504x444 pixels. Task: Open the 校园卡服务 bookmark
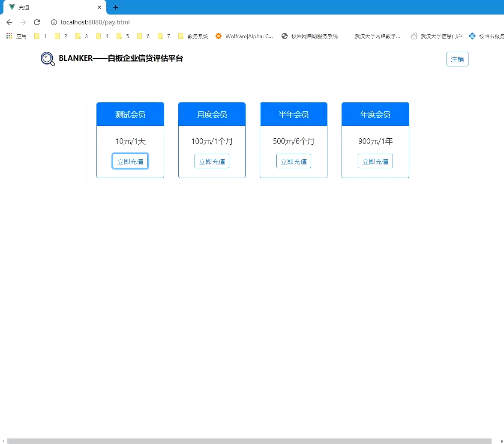pyautogui.click(x=486, y=36)
